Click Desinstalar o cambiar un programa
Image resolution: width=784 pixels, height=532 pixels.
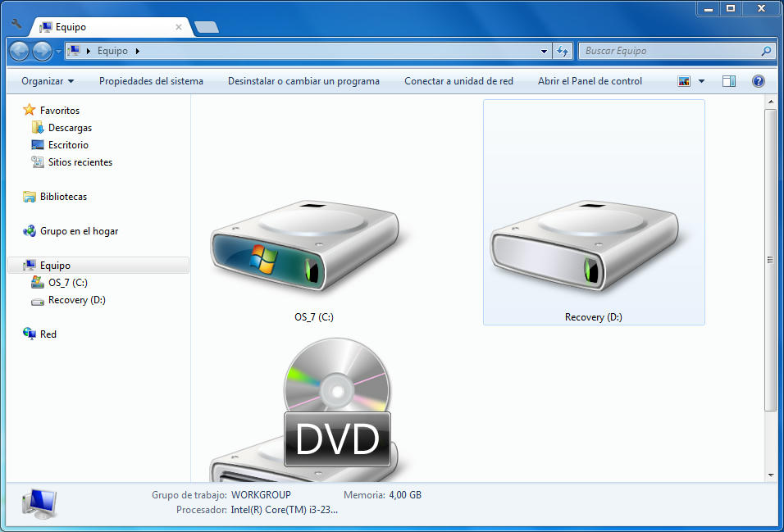[303, 81]
